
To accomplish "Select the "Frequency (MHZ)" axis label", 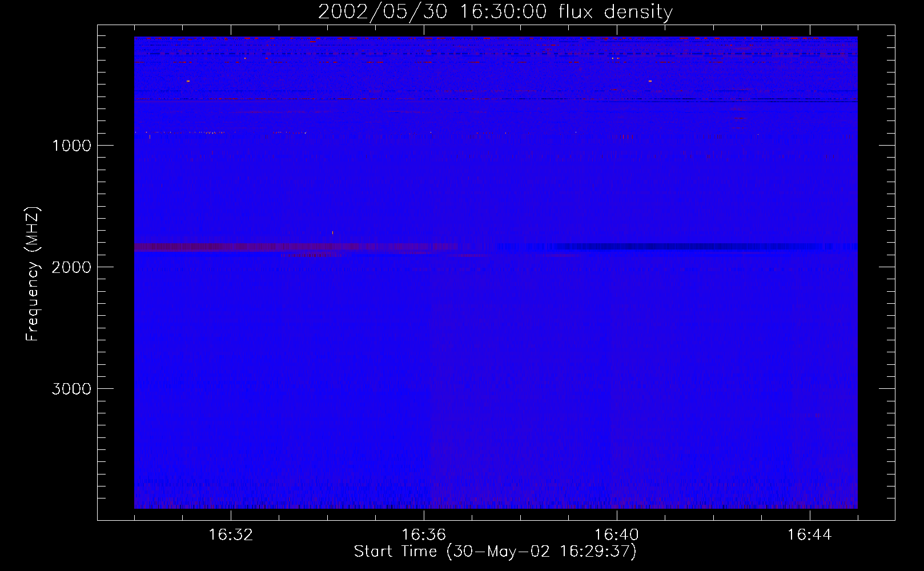I will (x=33, y=274).
